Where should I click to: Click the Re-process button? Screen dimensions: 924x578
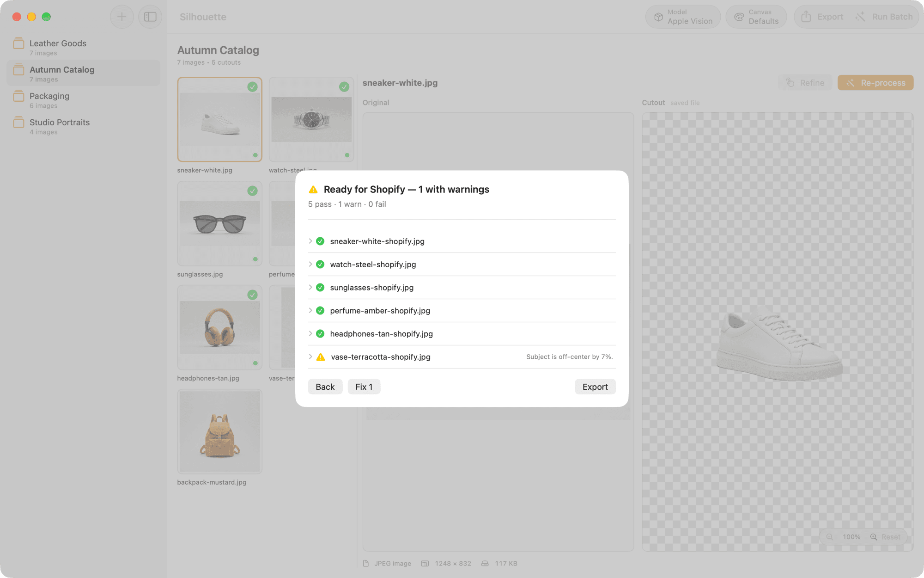pos(875,83)
